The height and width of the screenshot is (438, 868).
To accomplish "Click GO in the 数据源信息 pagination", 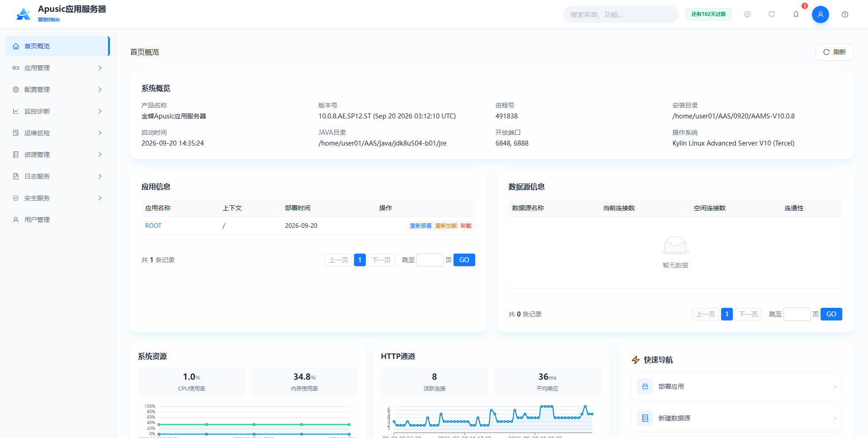I will [831, 314].
